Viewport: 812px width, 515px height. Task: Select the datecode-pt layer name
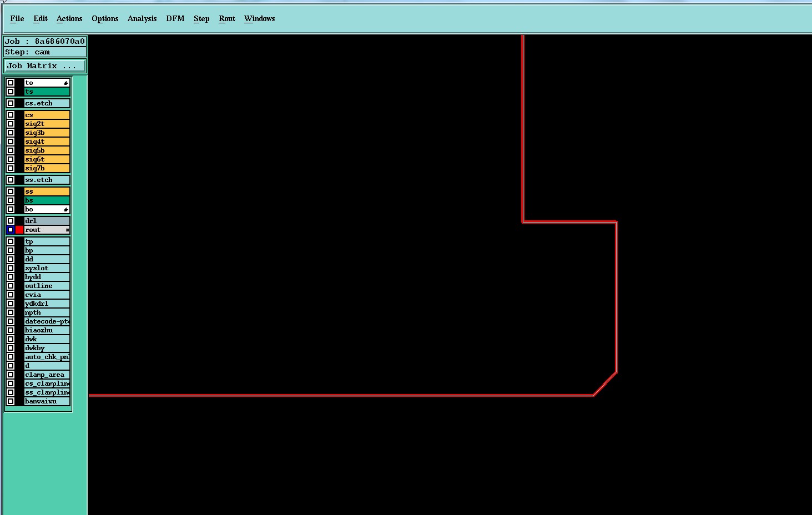click(x=47, y=321)
